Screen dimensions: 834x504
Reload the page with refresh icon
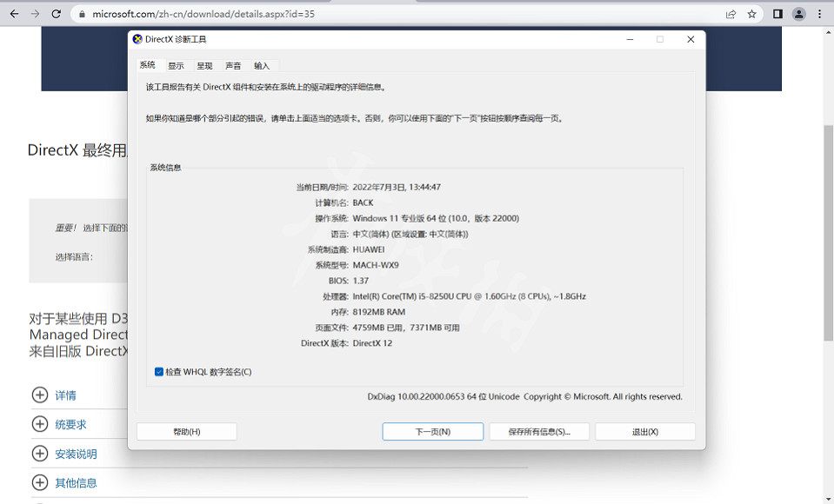click(57, 14)
